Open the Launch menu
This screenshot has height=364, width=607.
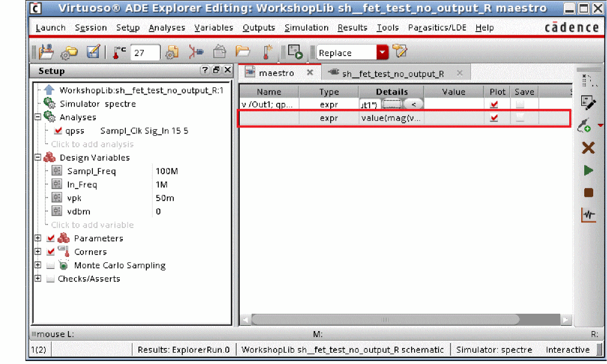[x=50, y=28]
